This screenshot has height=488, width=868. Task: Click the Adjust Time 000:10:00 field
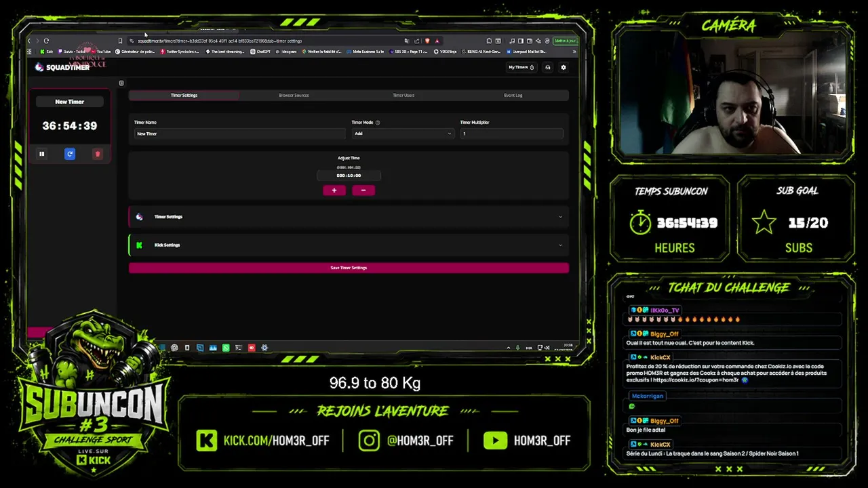point(349,176)
